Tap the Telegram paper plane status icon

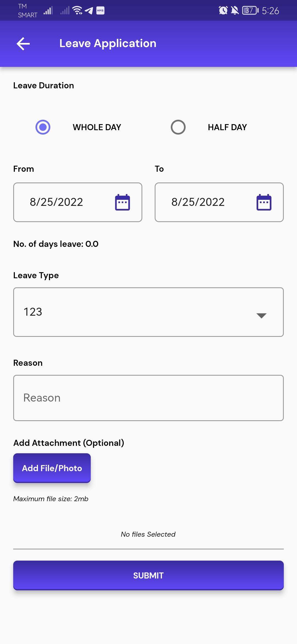point(89,11)
